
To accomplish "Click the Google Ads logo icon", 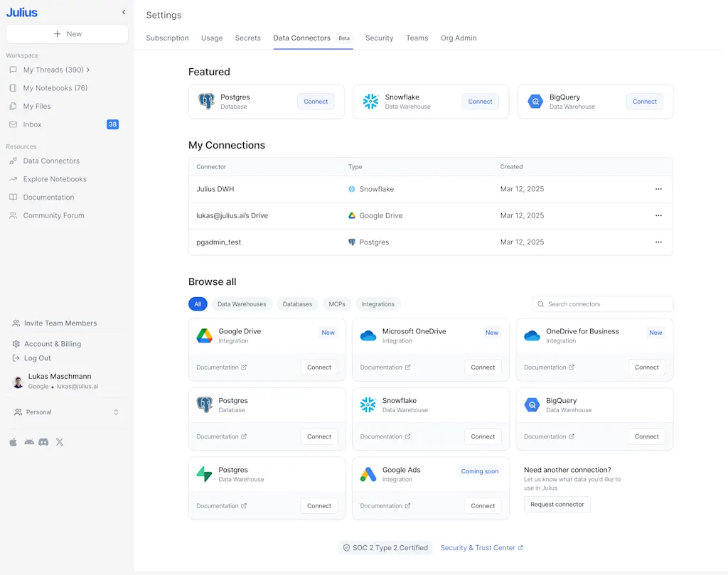I will [368, 474].
